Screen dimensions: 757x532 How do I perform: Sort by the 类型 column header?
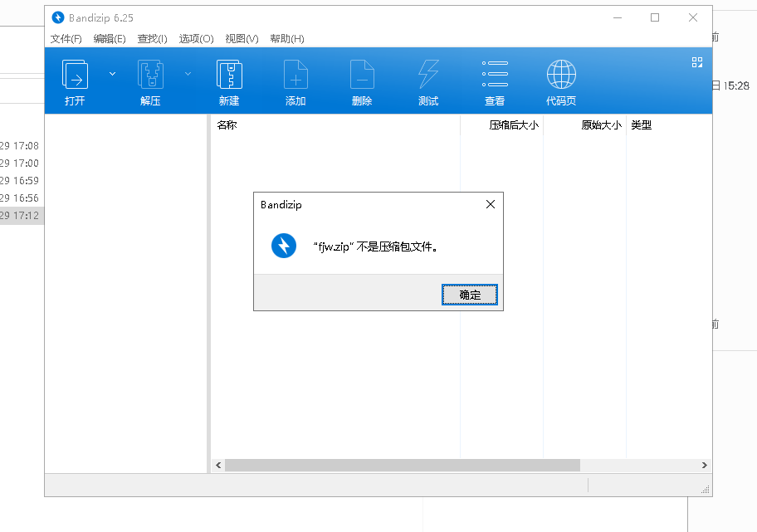pyautogui.click(x=669, y=125)
